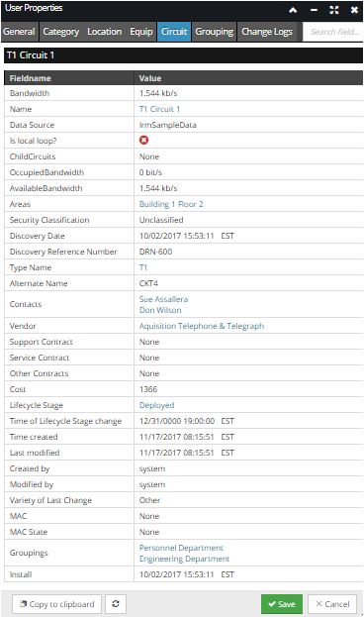Collapse the panel with the up chevron

coord(293,10)
